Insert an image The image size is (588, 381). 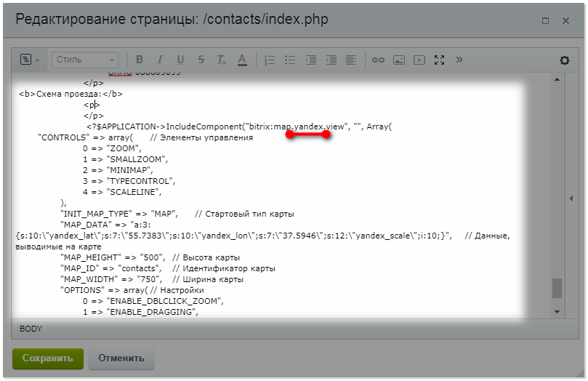tap(398, 60)
